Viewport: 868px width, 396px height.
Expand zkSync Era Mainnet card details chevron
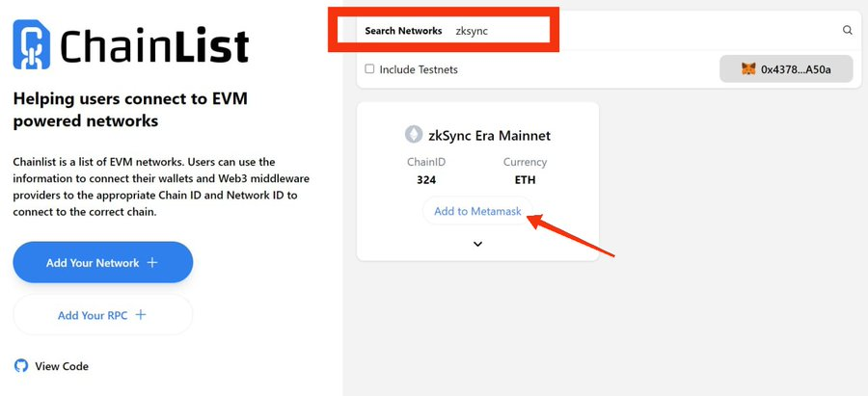[x=478, y=244]
